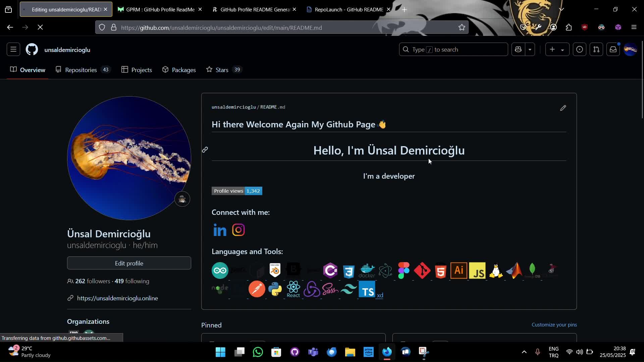The image size is (644, 362).
Task: Click the Adobe Illustrator icon
Action: [x=459, y=270]
